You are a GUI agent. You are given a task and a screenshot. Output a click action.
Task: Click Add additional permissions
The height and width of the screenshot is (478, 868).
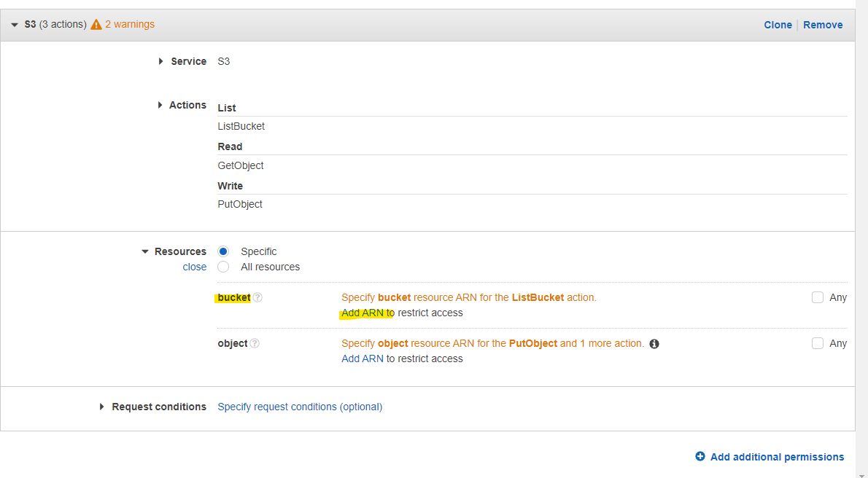(777, 457)
